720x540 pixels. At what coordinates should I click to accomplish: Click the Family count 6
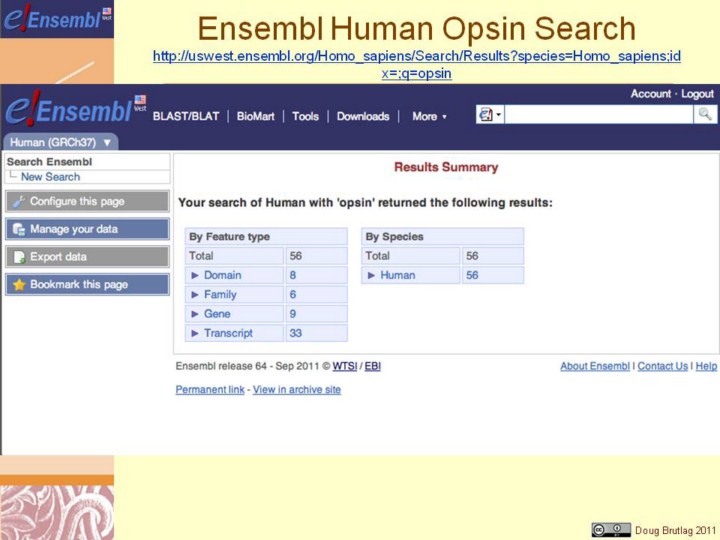pyautogui.click(x=292, y=294)
